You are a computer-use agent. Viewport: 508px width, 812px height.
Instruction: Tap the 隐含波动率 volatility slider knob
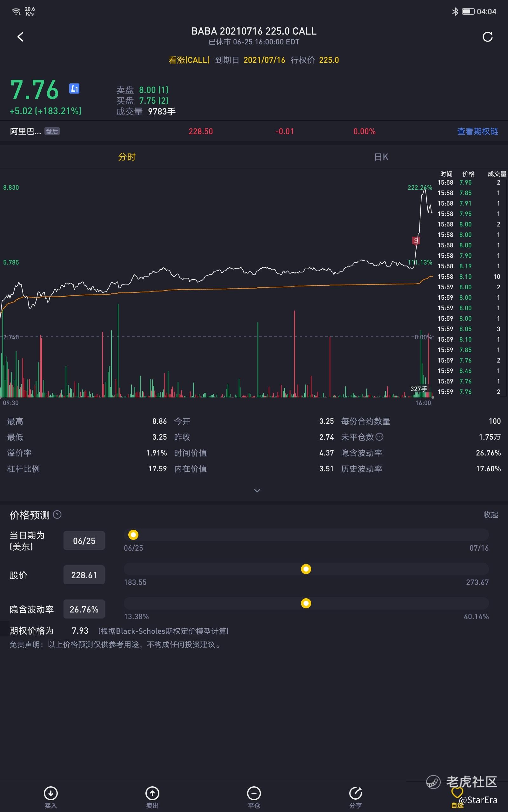pyautogui.click(x=306, y=603)
